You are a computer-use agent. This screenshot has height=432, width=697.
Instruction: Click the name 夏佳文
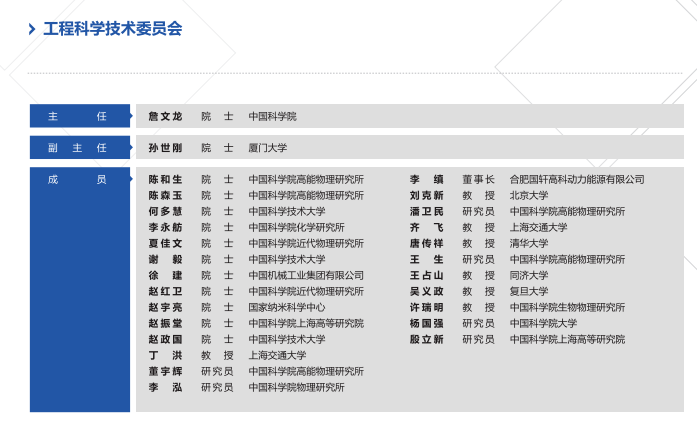pyautogui.click(x=165, y=244)
